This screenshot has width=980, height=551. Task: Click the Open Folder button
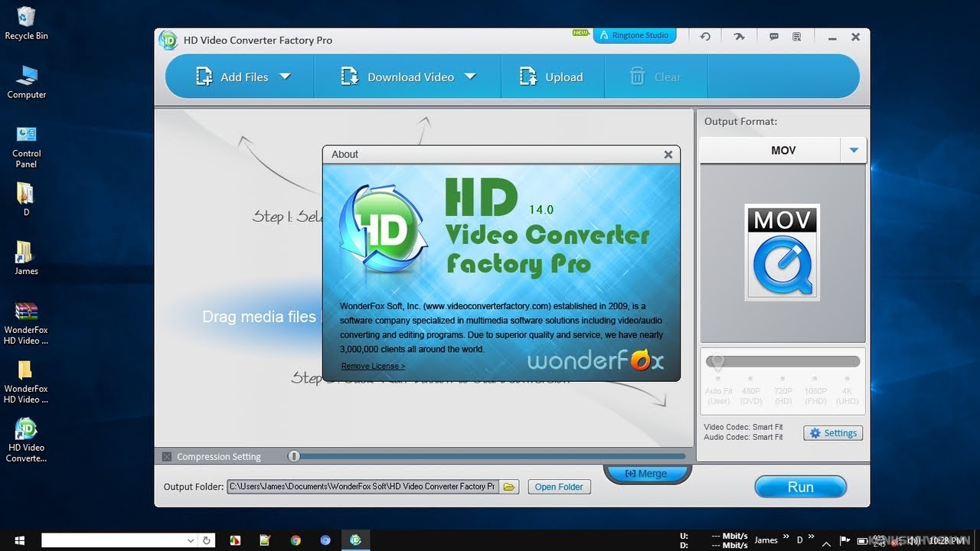coord(559,487)
